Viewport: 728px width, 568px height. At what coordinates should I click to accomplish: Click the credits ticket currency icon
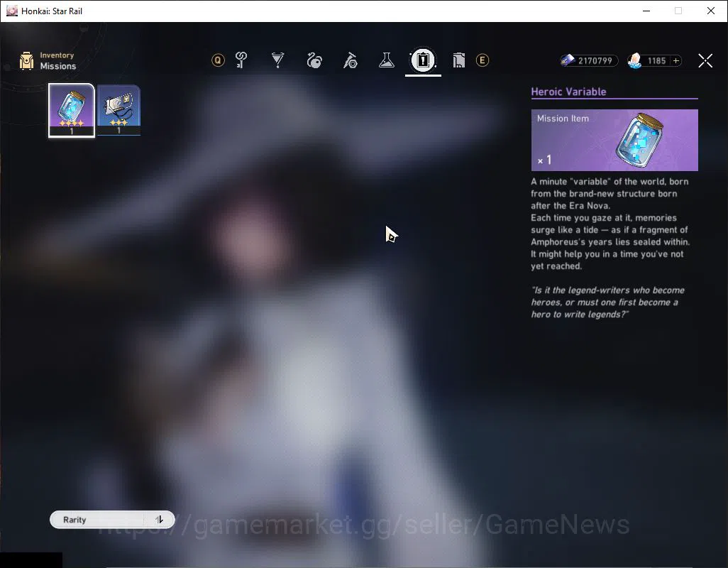568,60
